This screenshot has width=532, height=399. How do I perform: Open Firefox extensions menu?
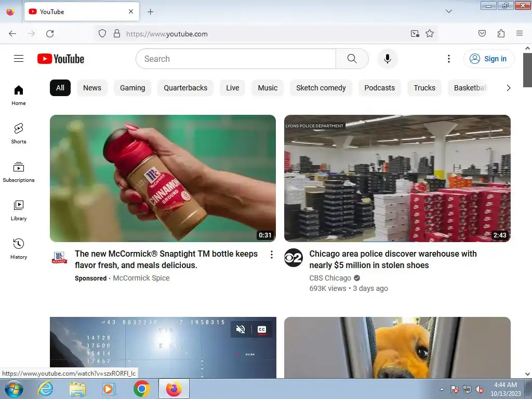coord(501,34)
